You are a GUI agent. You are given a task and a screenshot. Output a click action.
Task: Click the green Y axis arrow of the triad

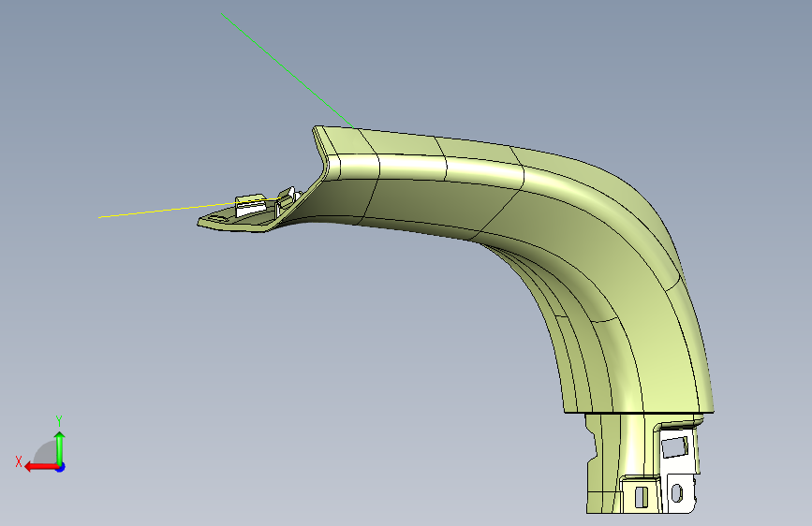(x=60, y=447)
